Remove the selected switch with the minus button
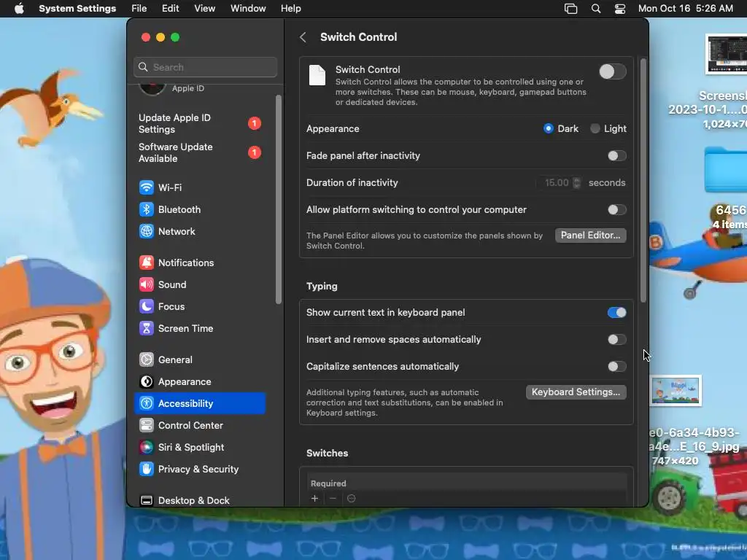The height and width of the screenshot is (560, 747). (333, 499)
